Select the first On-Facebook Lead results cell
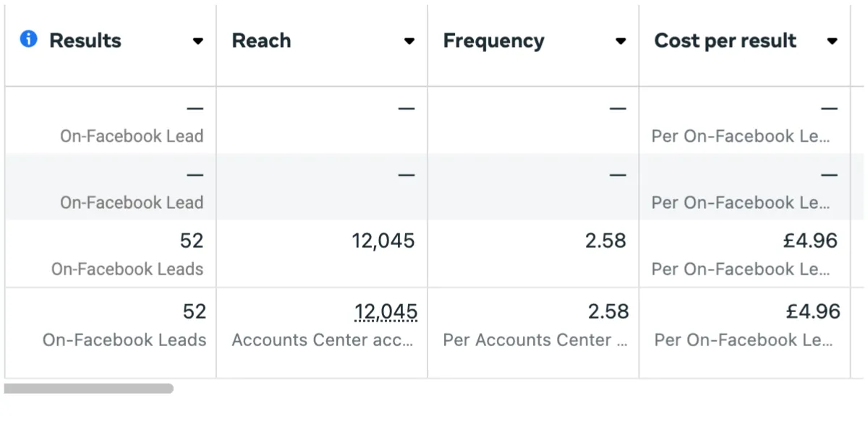868x422 pixels. coord(110,120)
